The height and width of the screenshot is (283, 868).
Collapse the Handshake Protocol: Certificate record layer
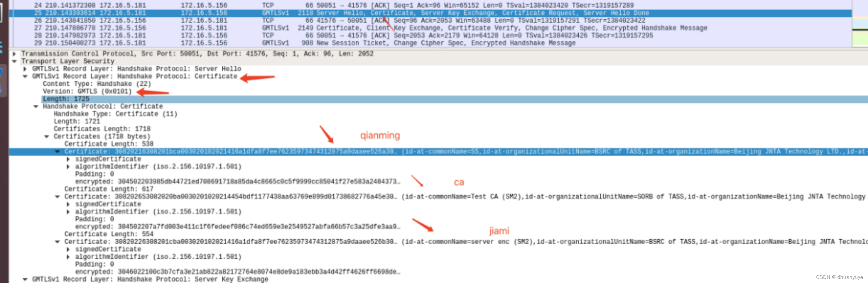pos(25,76)
